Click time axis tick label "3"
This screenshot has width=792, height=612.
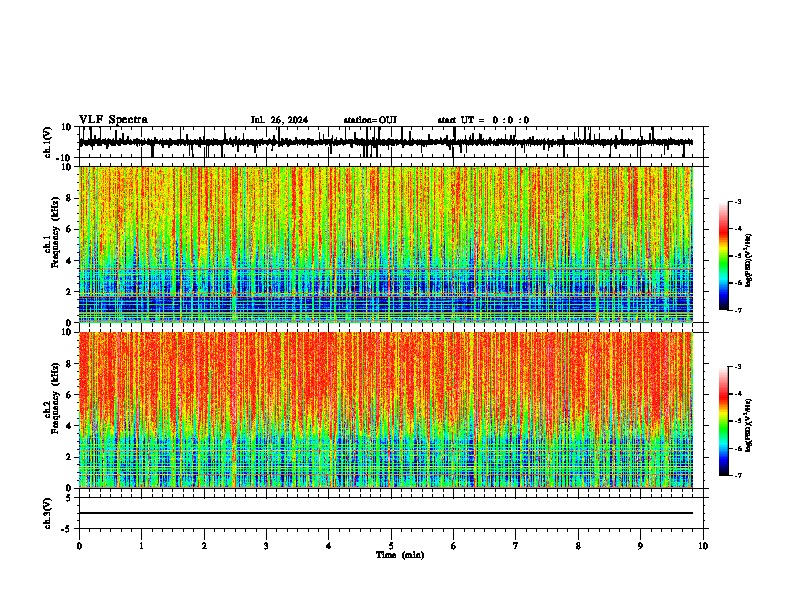pos(266,546)
